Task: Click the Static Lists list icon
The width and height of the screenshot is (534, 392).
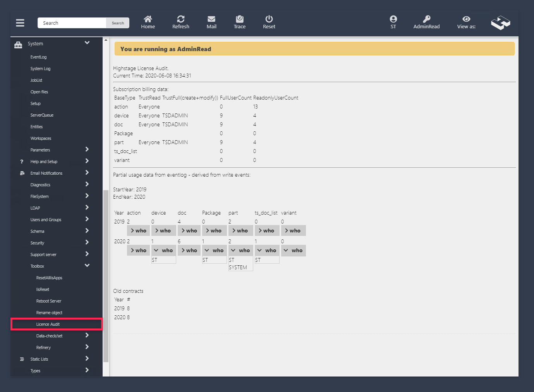Action: point(22,359)
